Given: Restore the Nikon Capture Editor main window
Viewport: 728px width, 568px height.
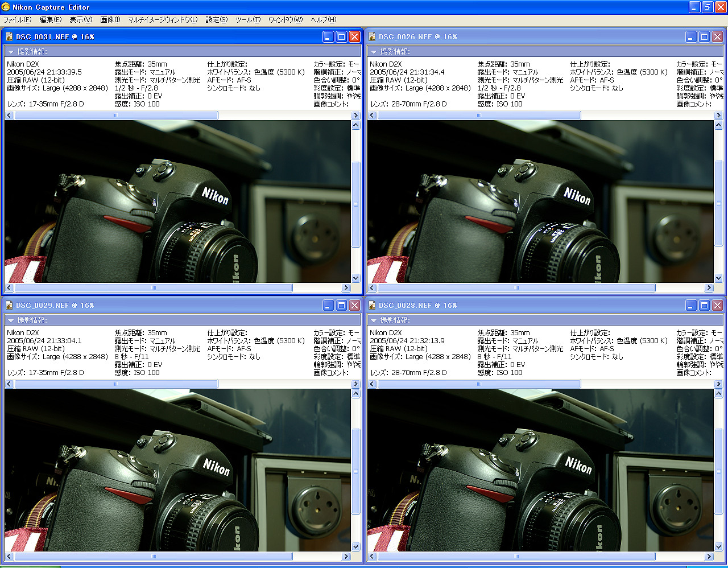Looking at the screenshot, I should pos(708,7).
